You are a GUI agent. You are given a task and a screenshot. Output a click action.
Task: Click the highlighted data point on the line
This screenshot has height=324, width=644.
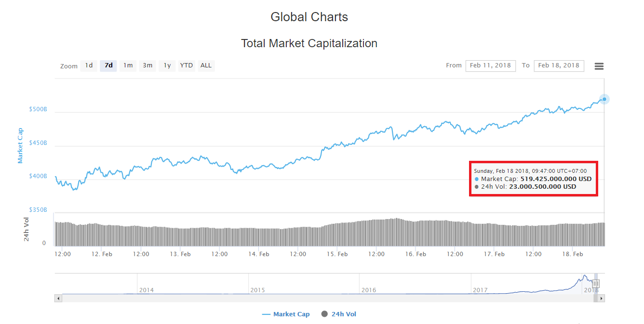click(604, 99)
